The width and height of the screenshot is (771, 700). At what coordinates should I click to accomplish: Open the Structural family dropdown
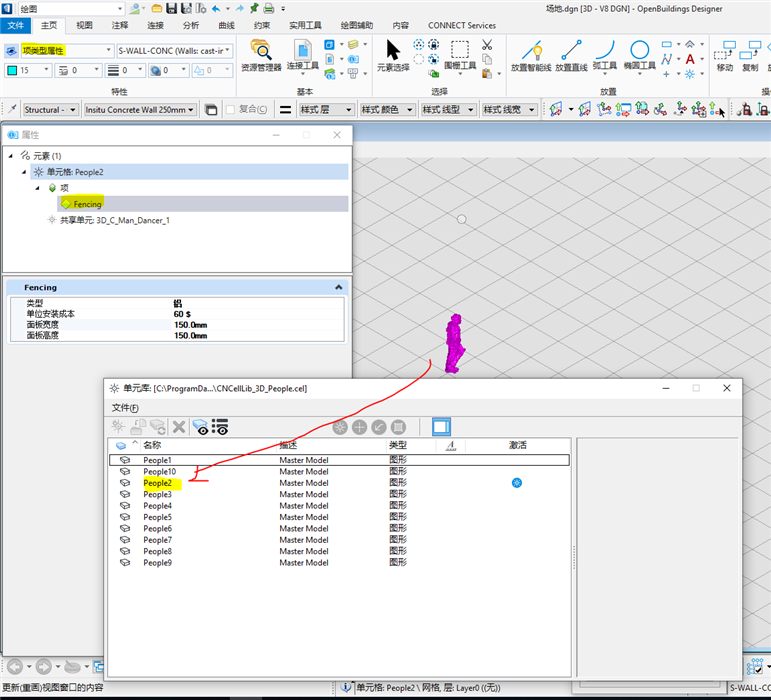[51, 110]
